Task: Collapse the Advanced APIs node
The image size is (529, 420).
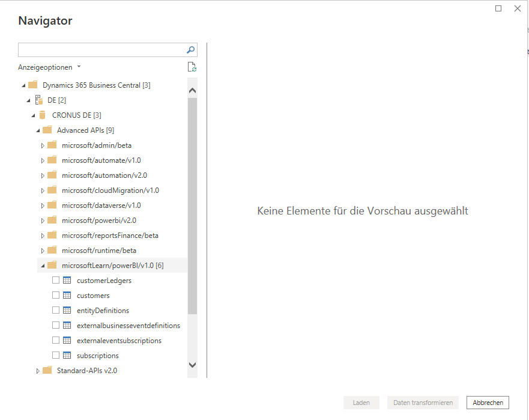Action: (38, 130)
